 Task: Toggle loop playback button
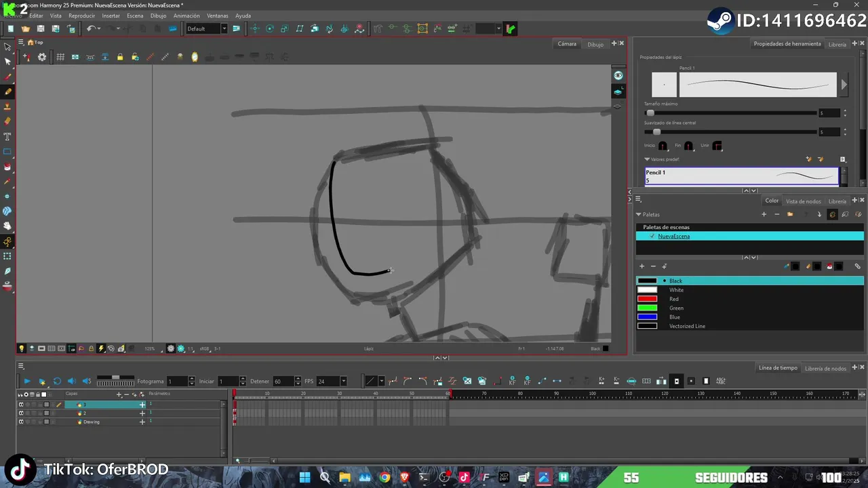point(57,381)
